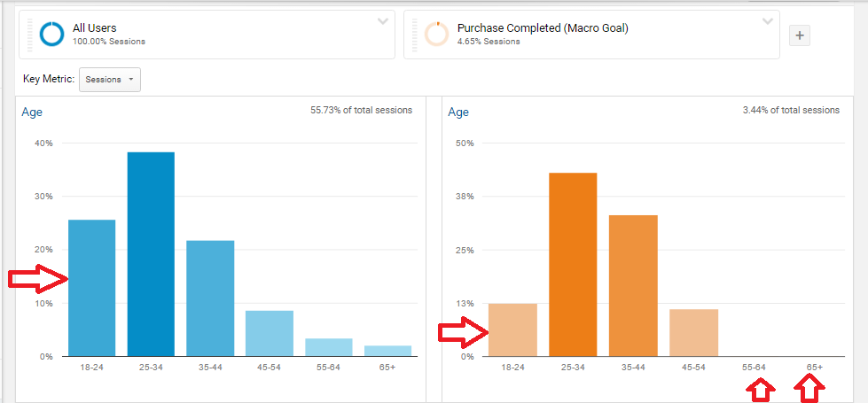Click the orange 18-24 age bar

click(x=513, y=330)
